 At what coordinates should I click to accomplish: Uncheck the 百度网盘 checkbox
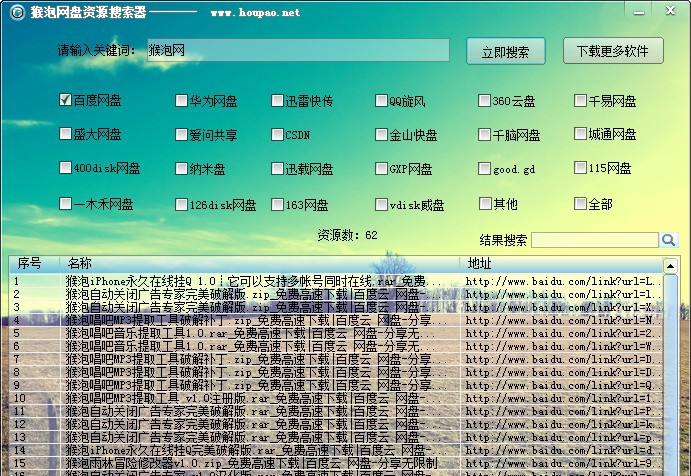click(x=65, y=100)
